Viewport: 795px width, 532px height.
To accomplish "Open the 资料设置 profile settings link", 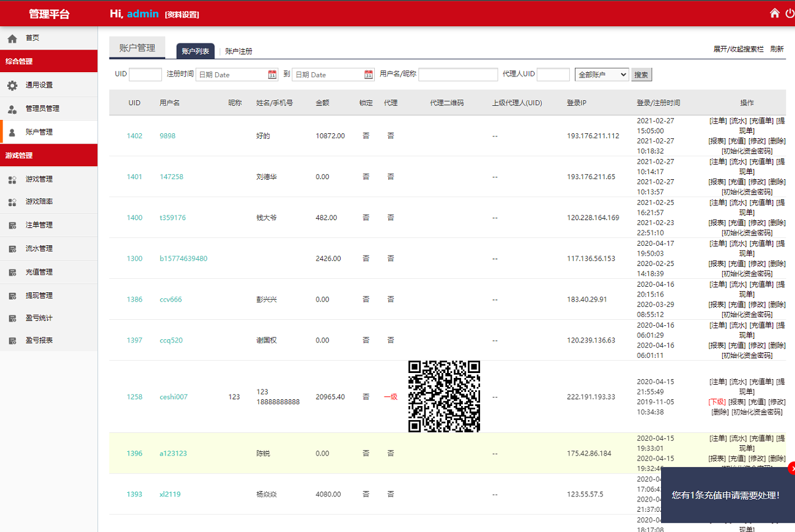I will click(182, 15).
